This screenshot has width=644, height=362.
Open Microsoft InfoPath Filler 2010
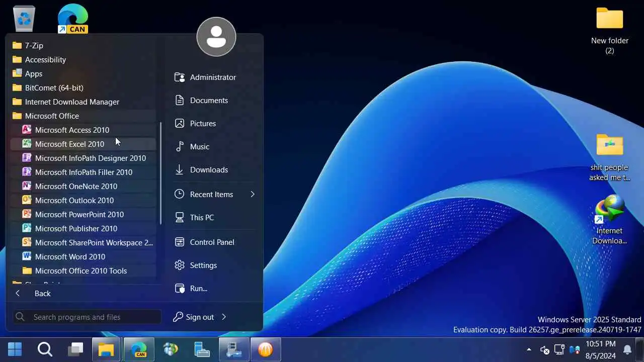point(83,172)
